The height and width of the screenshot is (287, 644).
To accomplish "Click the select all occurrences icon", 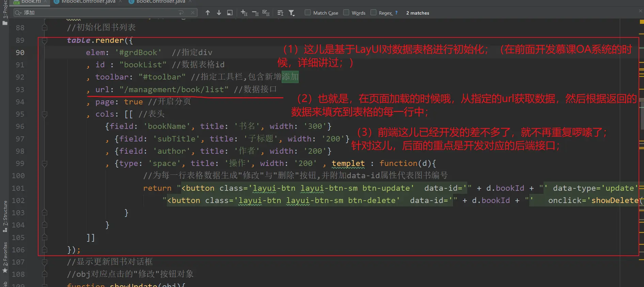I will tap(266, 13).
